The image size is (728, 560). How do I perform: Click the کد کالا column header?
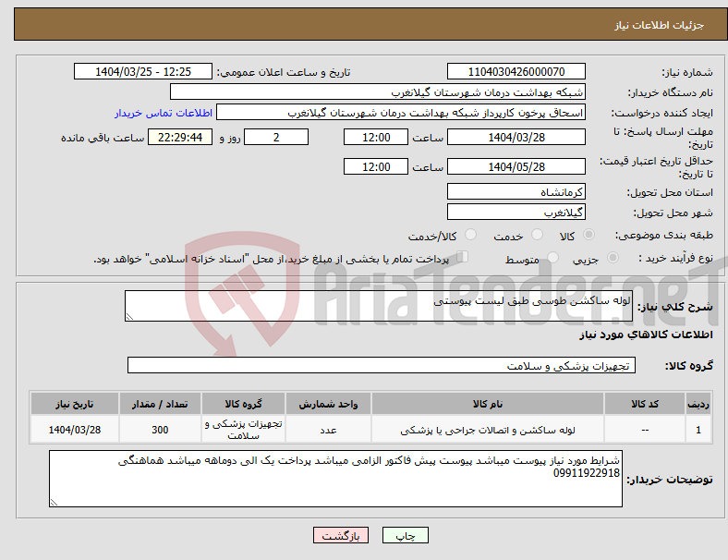point(645,404)
